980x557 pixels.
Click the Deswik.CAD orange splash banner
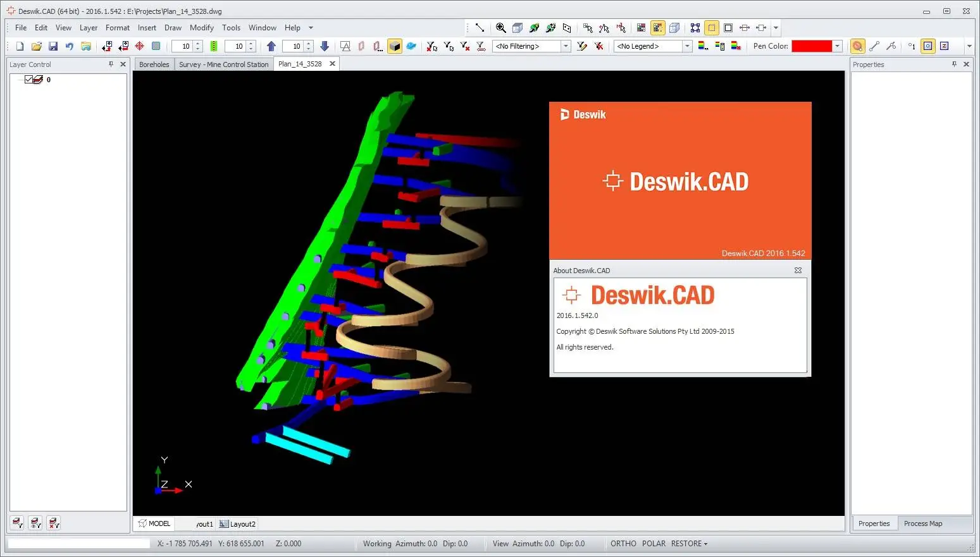coord(680,181)
